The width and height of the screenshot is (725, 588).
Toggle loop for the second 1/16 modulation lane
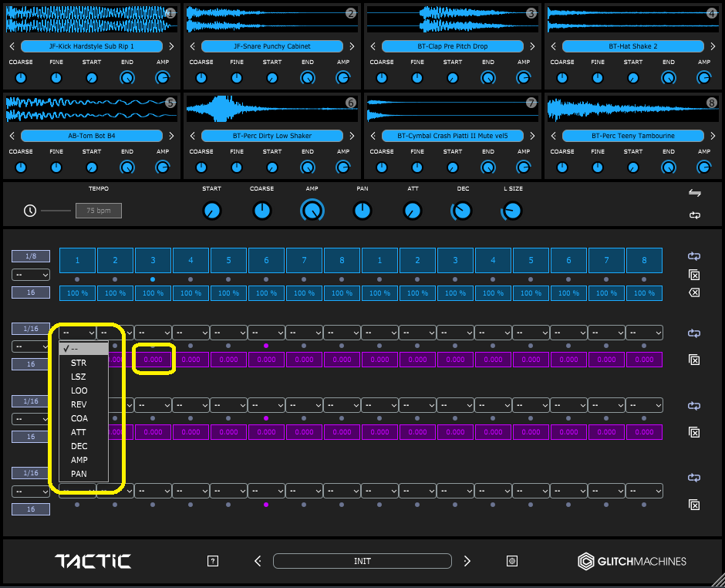pos(694,406)
